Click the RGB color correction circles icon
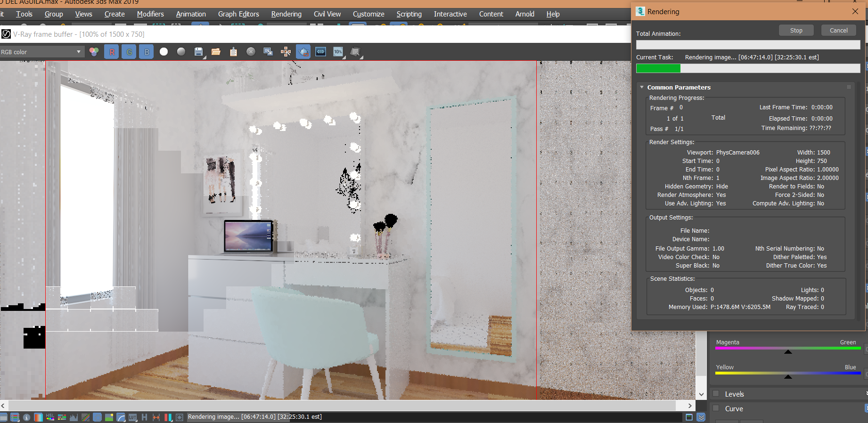 [94, 52]
